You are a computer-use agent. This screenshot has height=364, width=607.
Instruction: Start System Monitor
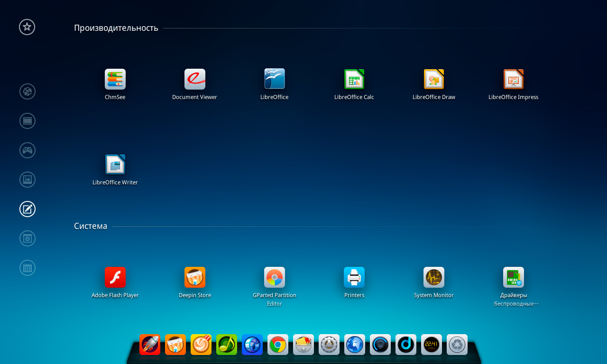coord(434,278)
